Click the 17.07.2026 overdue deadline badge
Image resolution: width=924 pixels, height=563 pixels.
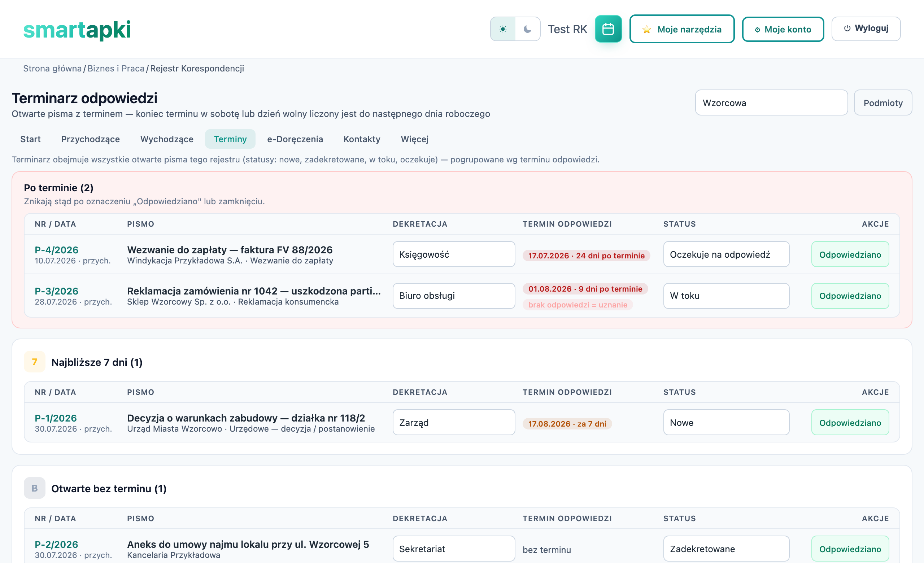[x=586, y=256]
